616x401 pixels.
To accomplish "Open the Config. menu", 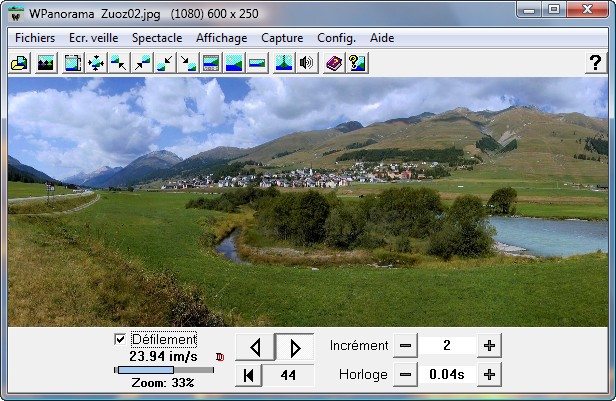I will point(336,38).
